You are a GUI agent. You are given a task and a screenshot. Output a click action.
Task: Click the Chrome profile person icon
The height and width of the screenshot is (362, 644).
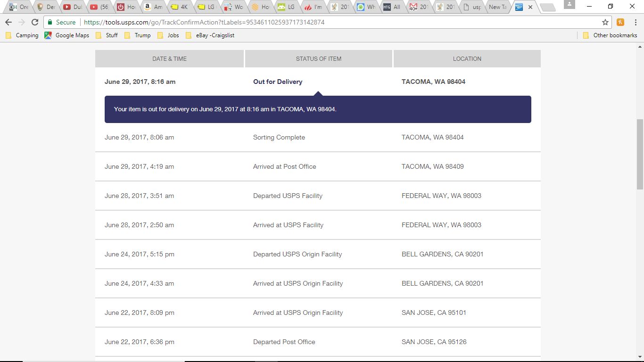[570, 4]
